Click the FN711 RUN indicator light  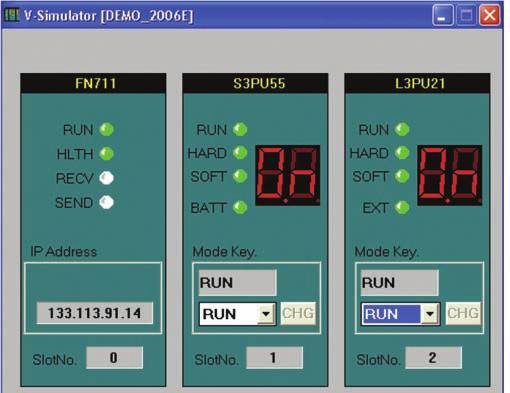[x=107, y=130]
